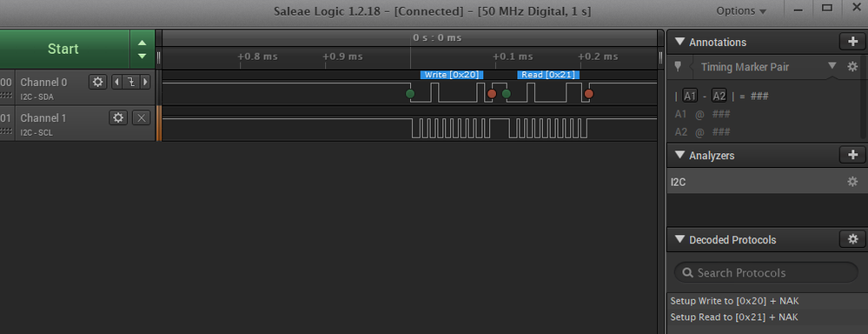Place the A2 timing marker
Viewport: 868px width, 334px height.
(719, 97)
